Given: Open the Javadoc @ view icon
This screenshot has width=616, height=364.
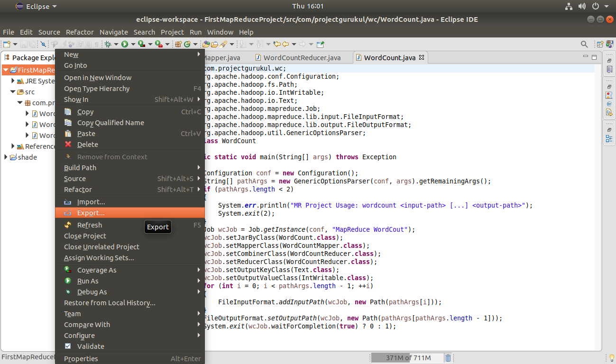Looking at the screenshot, I should click(609, 103).
